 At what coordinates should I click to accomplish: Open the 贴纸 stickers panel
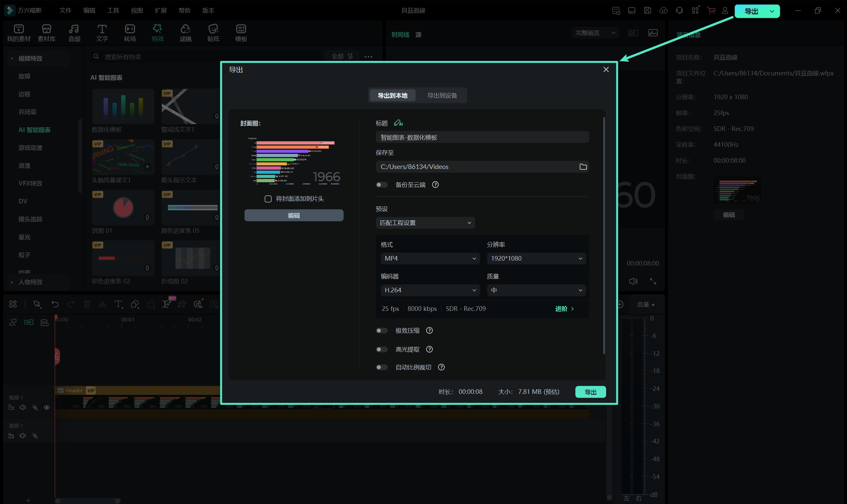213,33
